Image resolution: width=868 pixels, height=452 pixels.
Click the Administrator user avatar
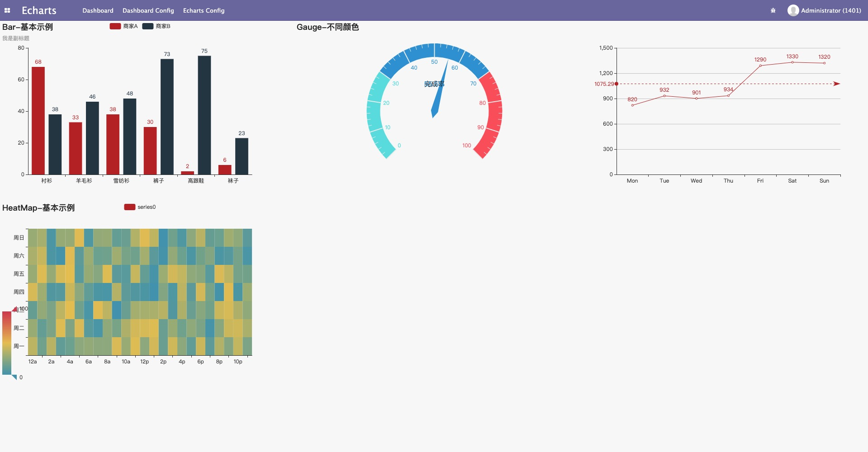[793, 10]
